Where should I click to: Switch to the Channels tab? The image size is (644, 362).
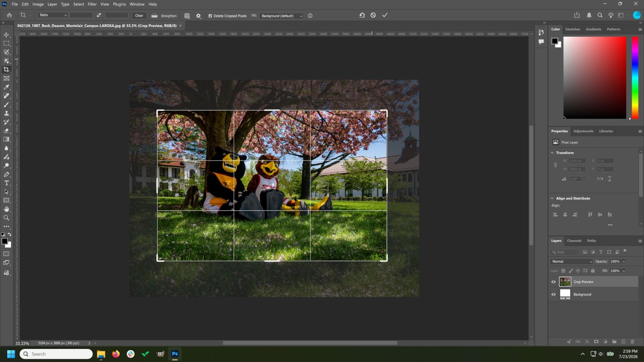pyautogui.click(x=574, y=241)
